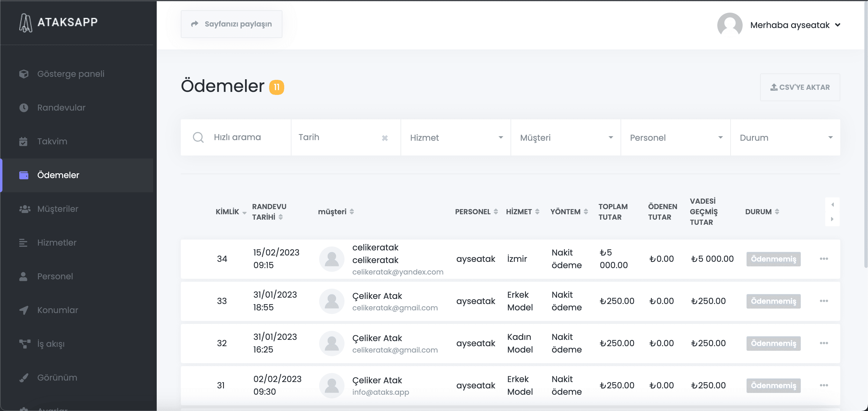The image size is (868, 411).
Task: Open actions menu for payment 34
Action: click(823, 259)
